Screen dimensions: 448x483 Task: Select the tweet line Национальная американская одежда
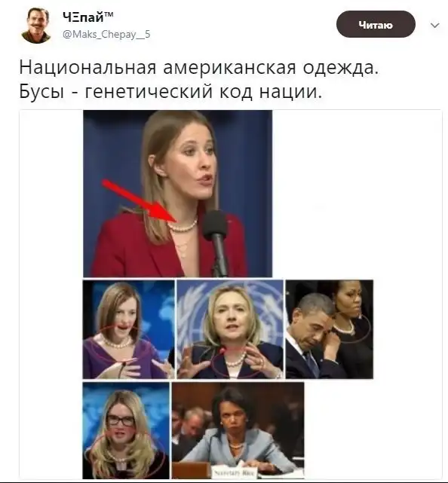[x=198, y=68]
